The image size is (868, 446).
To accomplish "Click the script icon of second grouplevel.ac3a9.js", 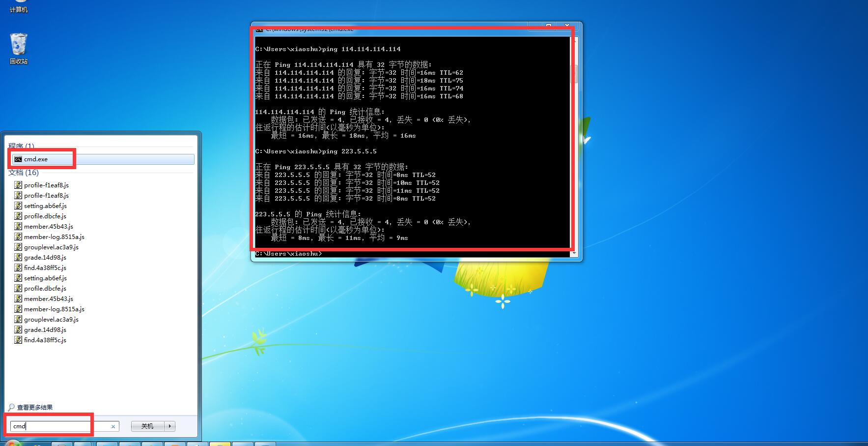I will (x=18, y=319).
